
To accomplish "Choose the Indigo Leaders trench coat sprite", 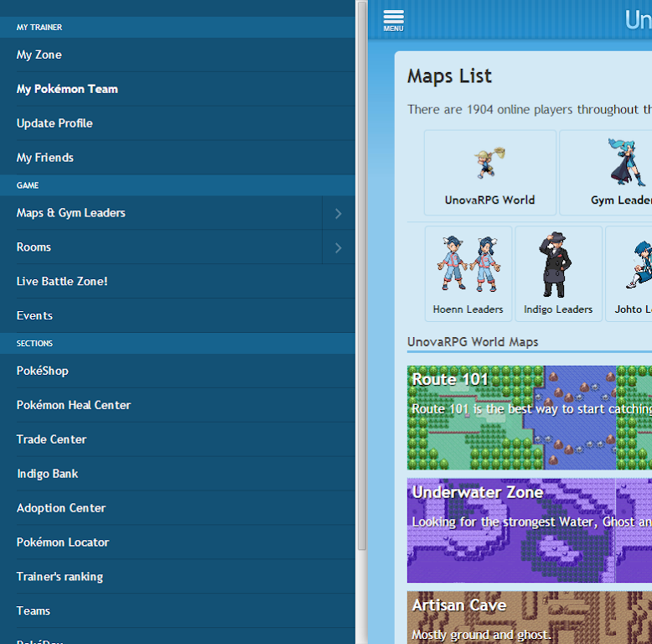I will [x=557, y=266].
